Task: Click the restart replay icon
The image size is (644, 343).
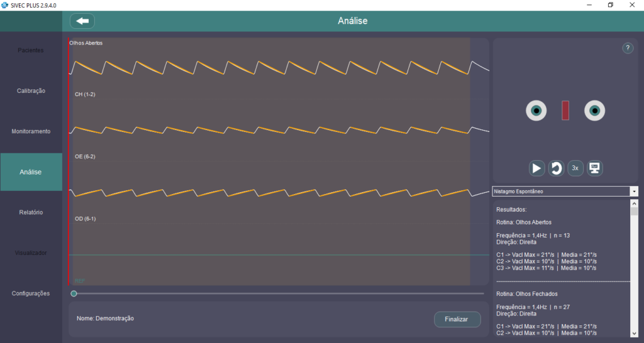Action: pyautogui.click(x=556, y=168)
